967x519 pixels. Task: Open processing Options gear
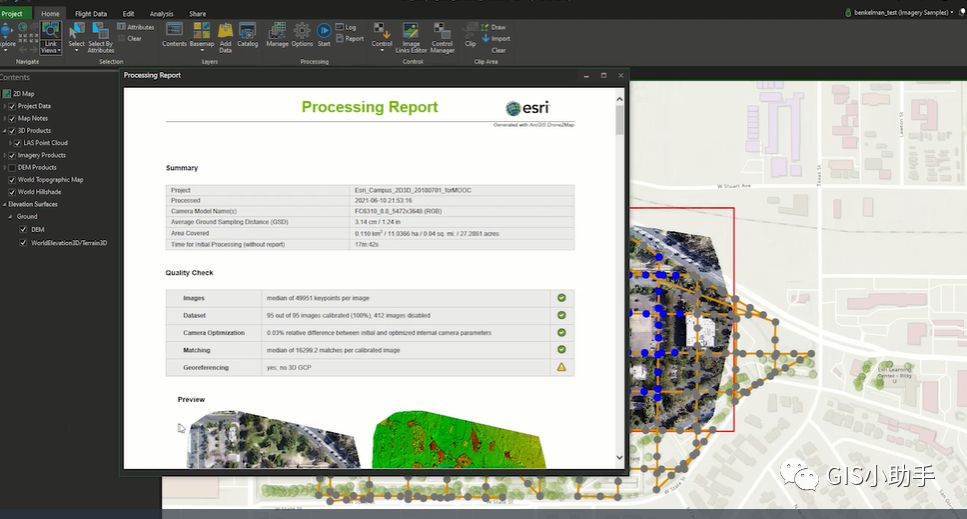click(x=302, y=35)
